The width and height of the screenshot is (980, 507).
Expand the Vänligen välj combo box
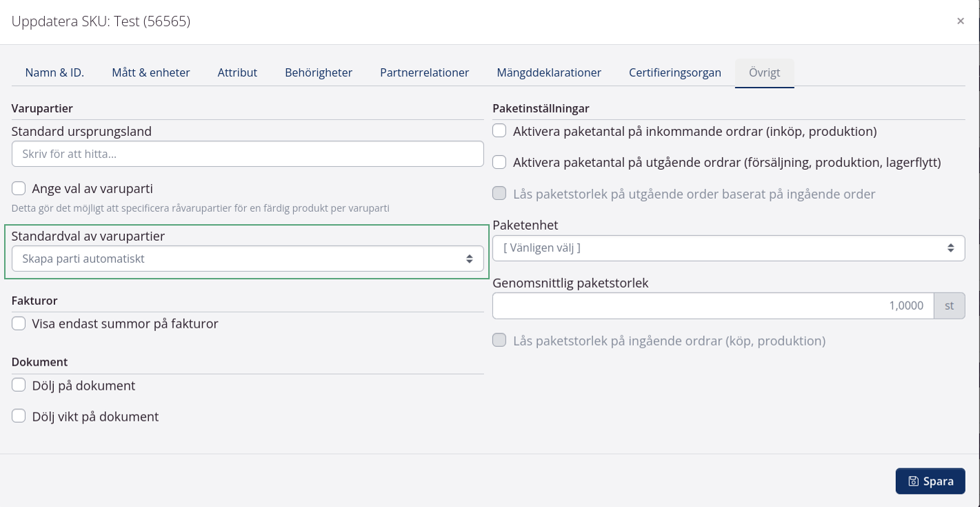729,248
